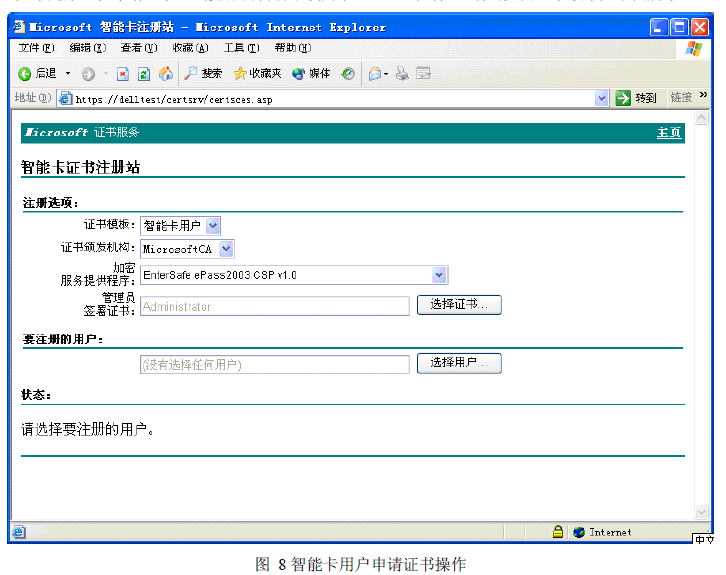Close the Internet Explorer window
726x575 pixels.
700,27
